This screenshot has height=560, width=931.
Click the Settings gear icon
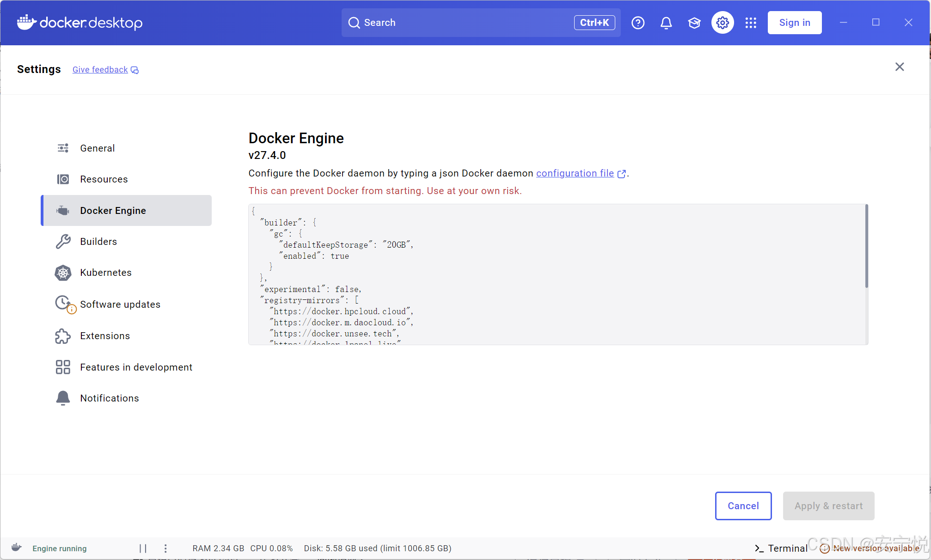(723, 23)
